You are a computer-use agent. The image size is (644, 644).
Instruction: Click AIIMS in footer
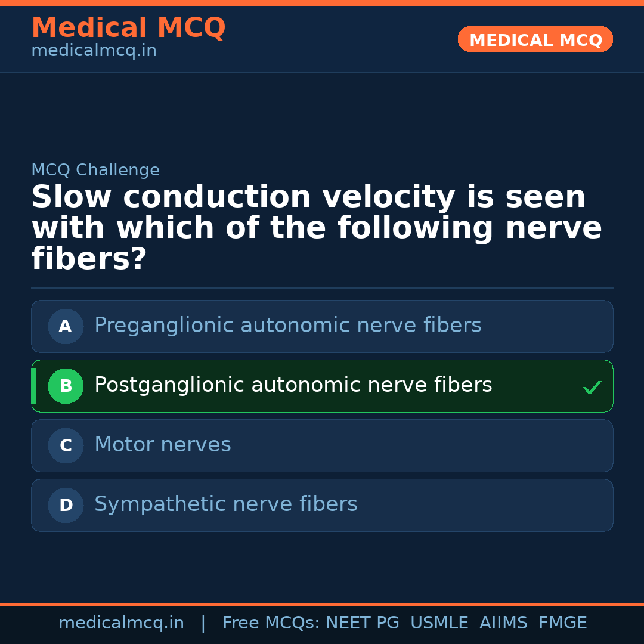point(503,623)
